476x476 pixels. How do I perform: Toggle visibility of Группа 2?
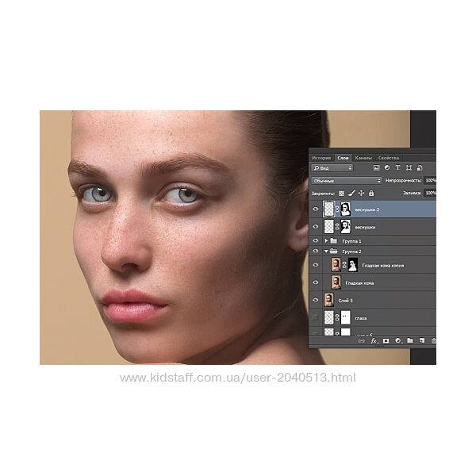(316, 251)
